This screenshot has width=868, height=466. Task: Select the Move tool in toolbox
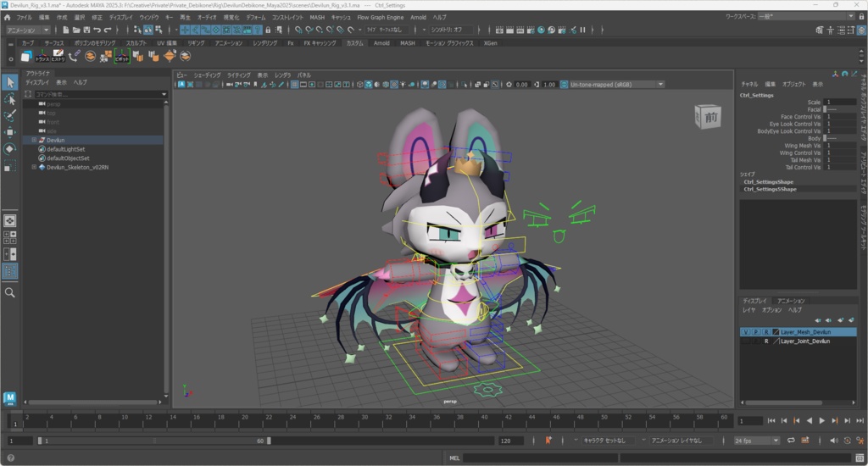pos(10,131)
